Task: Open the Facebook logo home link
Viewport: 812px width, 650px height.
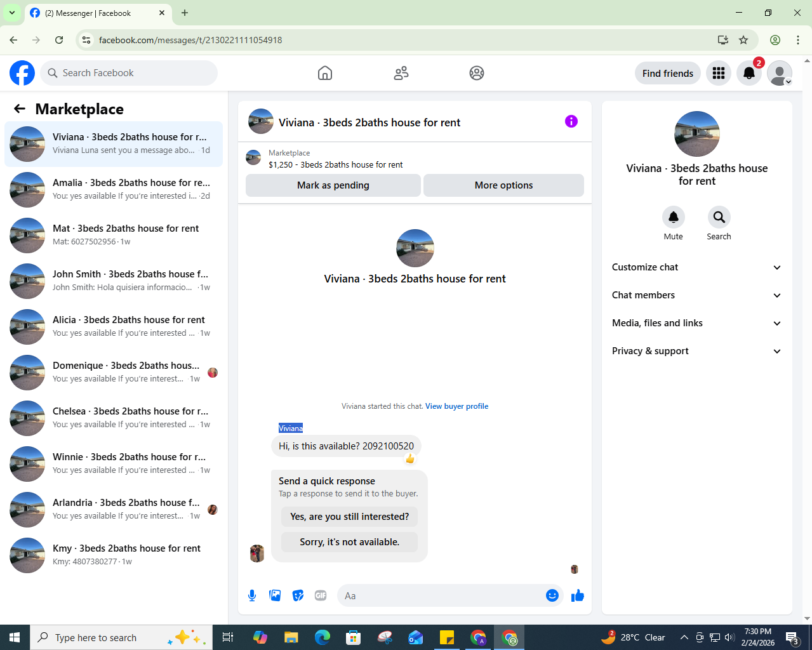Action: (x=22, y=73)
